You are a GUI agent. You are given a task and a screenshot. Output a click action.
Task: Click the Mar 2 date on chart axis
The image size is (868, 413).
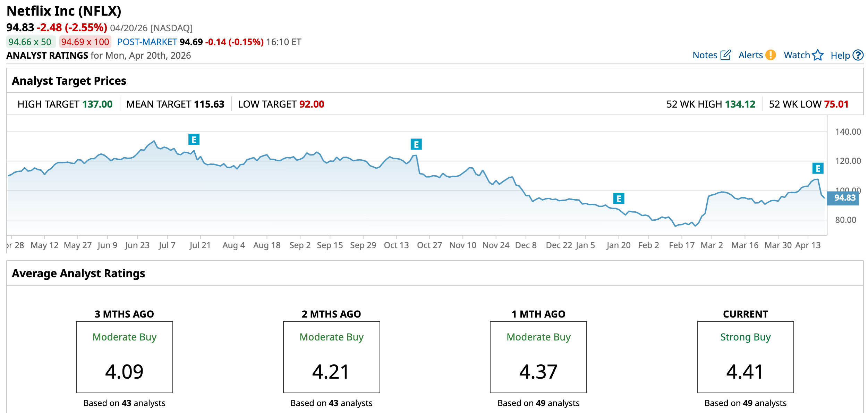(712, 245)
